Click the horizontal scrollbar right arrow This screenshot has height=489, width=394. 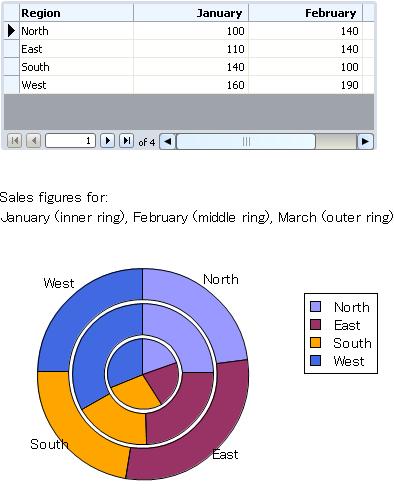(365, 141)
